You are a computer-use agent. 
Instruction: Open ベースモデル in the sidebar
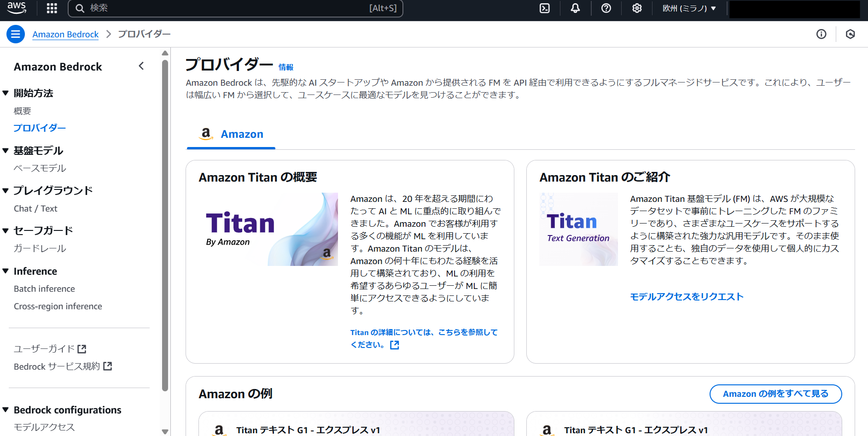tap(40, 168)
